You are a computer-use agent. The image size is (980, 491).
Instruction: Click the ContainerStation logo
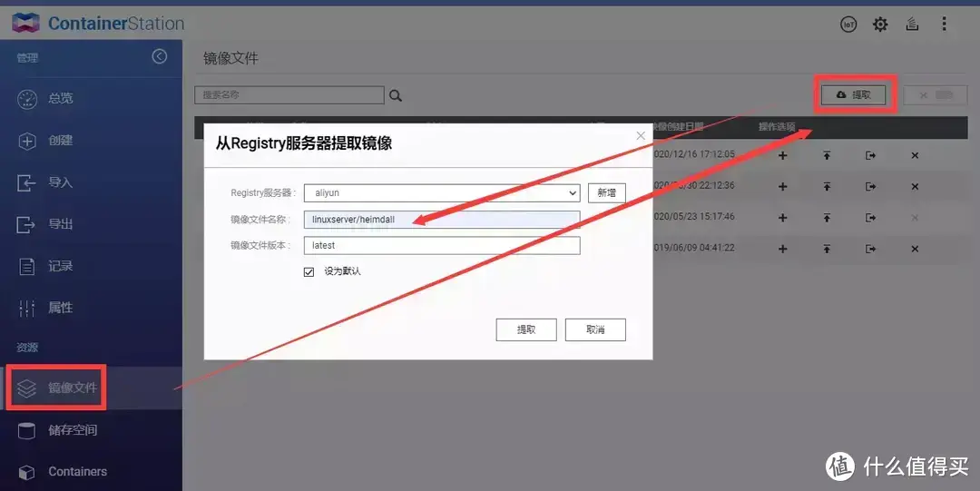(97, 24)
